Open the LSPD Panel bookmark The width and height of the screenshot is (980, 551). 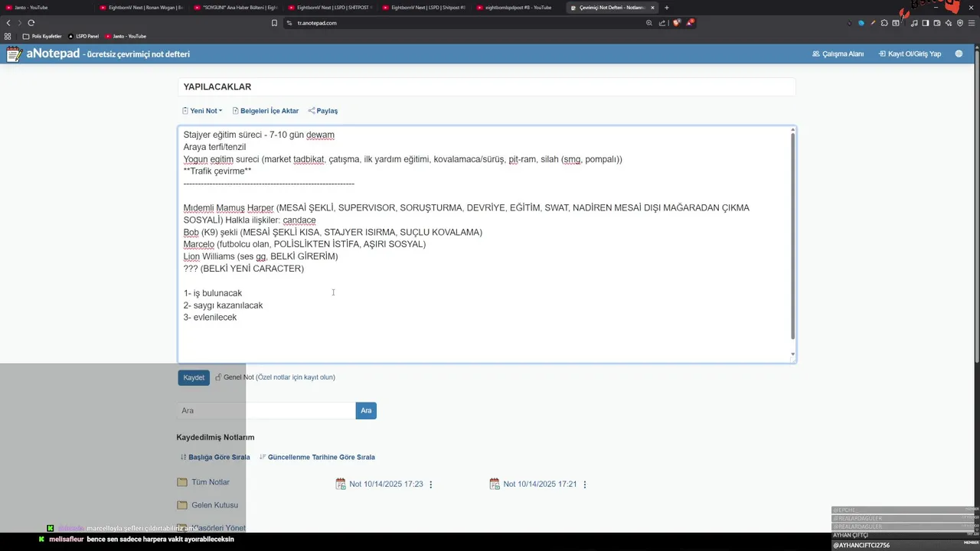click(x=84, y=36)
